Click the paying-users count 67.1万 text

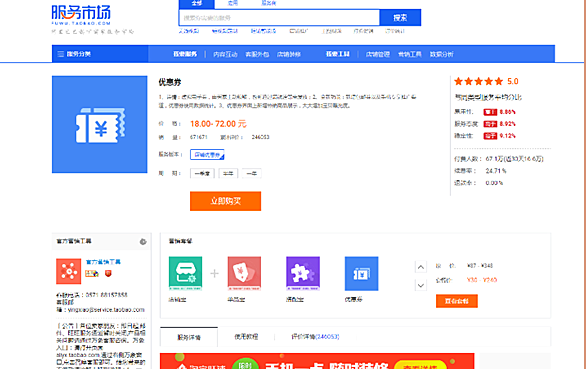click(515, 159)
